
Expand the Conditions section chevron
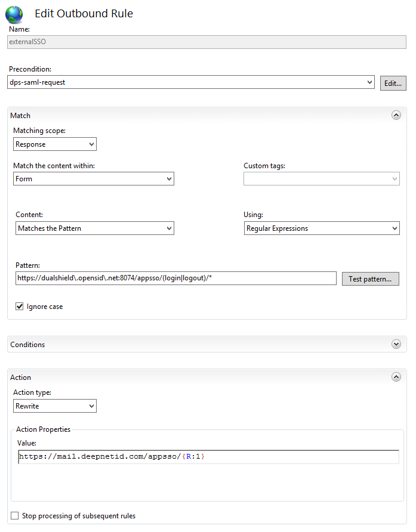click(x=396, y=344)
